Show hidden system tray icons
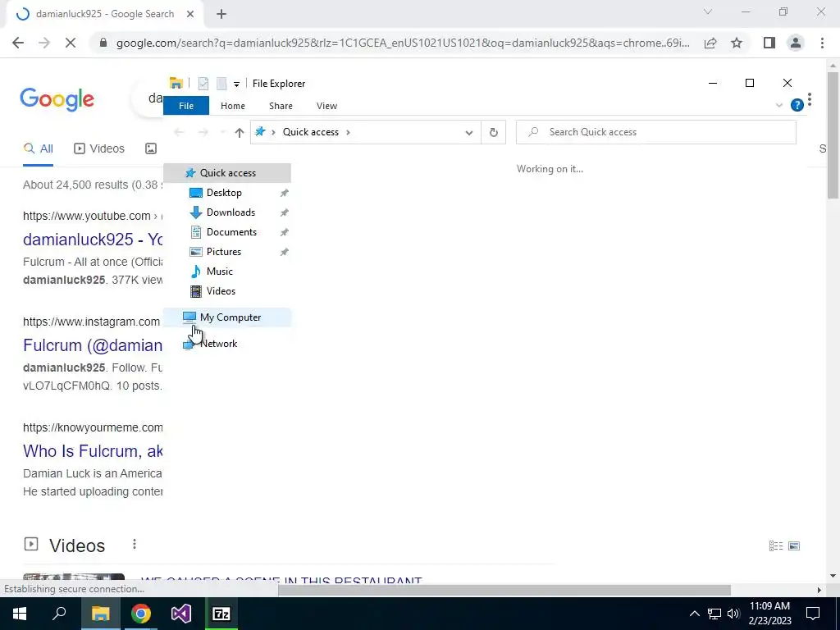840x630 pixels. coord(694,614)
